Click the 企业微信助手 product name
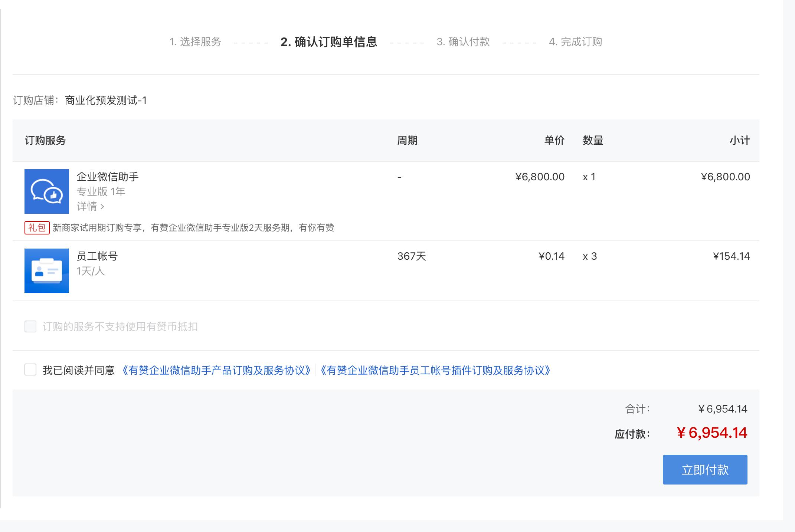 click(108, 177)
